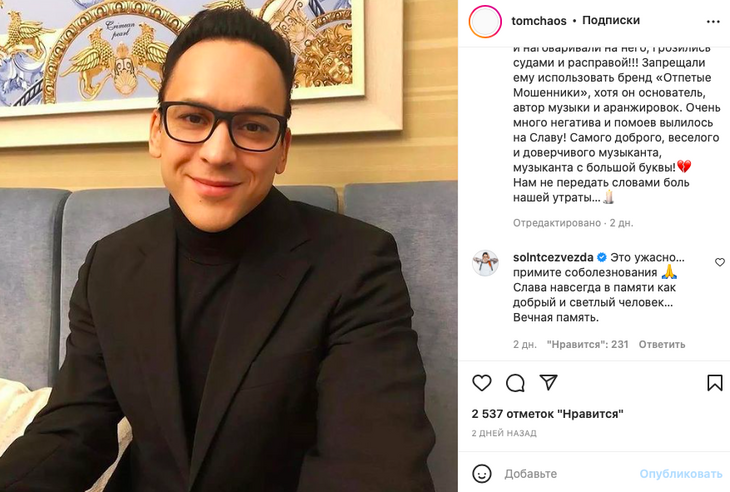Click the Добавьте comment input field
Image resolution: width=730 pixels, height=492 pixels.
(x=568, y=474)
